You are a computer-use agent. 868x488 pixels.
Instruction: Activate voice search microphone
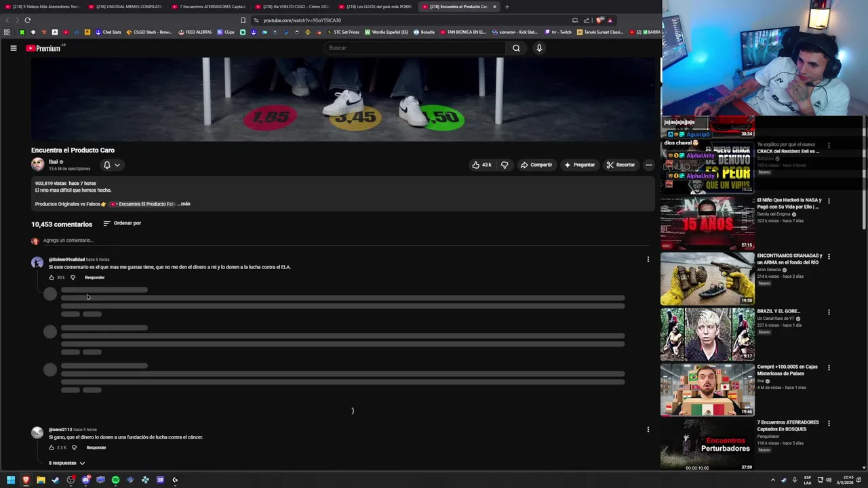539,48
